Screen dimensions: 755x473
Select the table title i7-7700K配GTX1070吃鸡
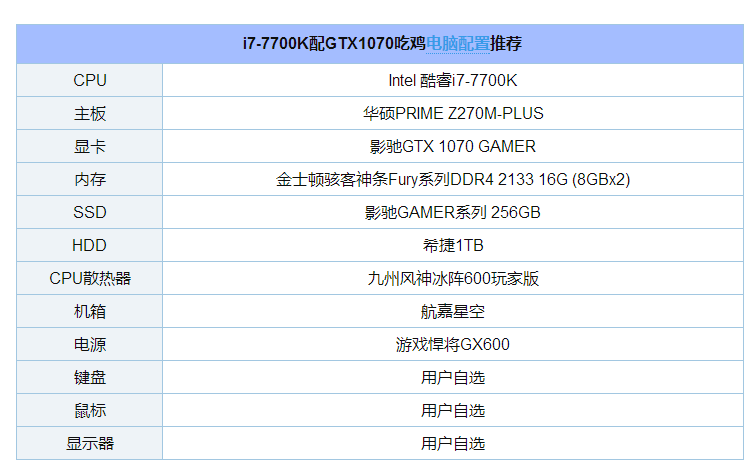334,44
